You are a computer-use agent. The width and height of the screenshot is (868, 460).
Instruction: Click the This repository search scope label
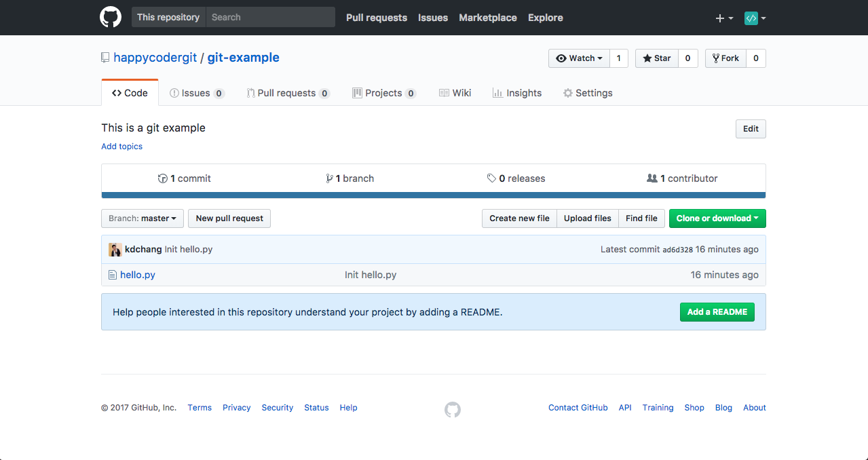tap(168, 17)
